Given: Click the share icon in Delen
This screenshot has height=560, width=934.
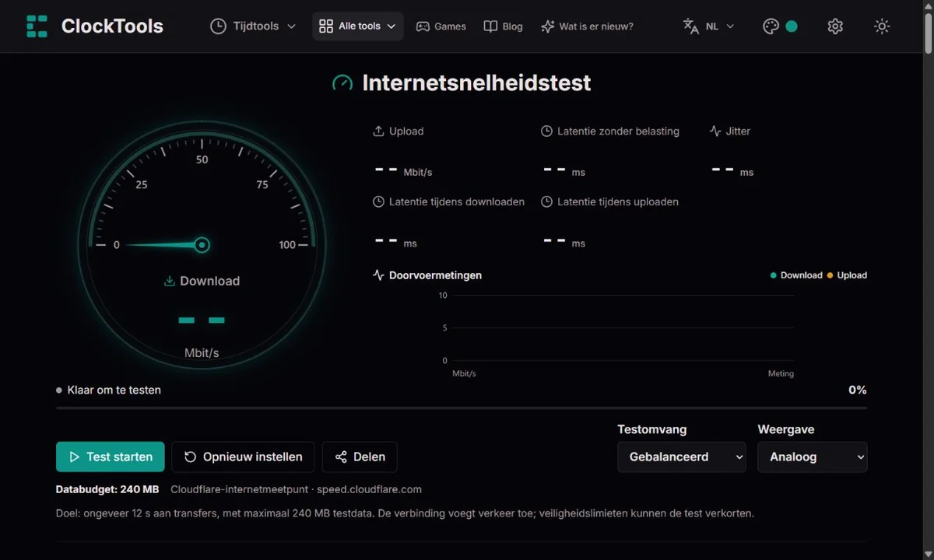Looking at the screenshot, I should click(341, 457).
